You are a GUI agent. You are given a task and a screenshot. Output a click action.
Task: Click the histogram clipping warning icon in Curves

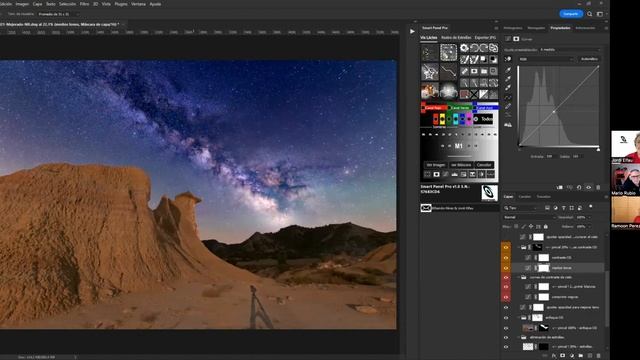(508, 125)
